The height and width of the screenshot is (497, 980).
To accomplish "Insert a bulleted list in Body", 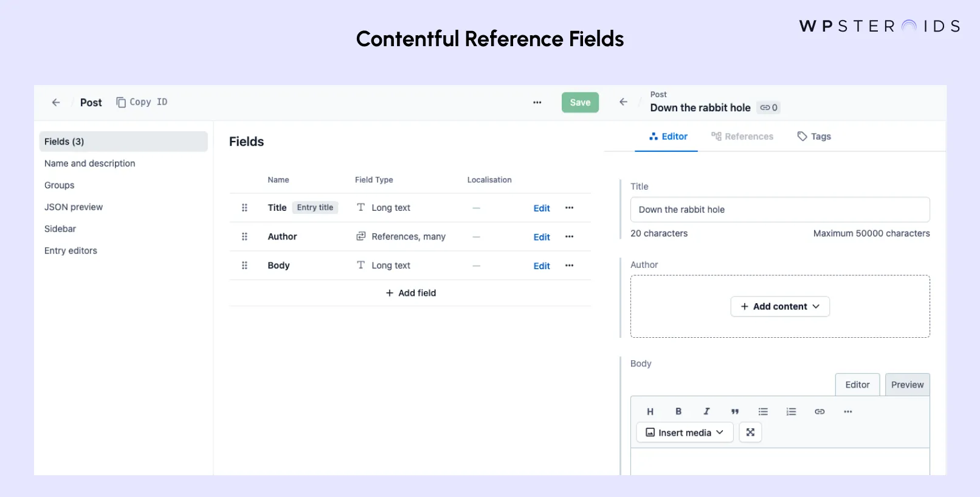I will point(763,412).
